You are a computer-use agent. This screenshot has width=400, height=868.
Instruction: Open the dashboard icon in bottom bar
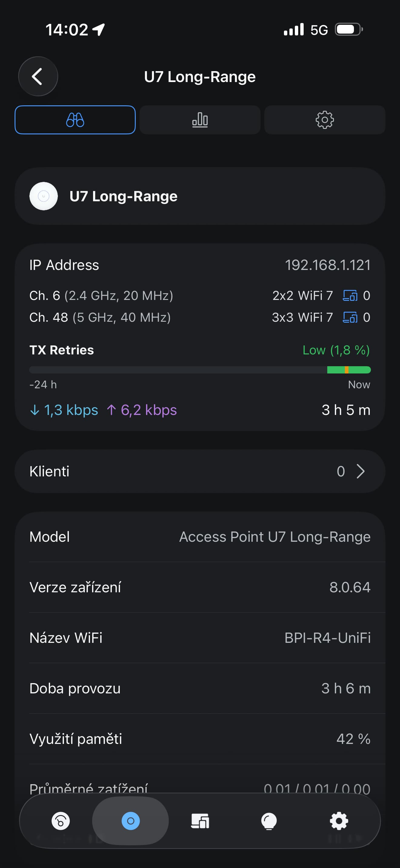pos(61,821)
